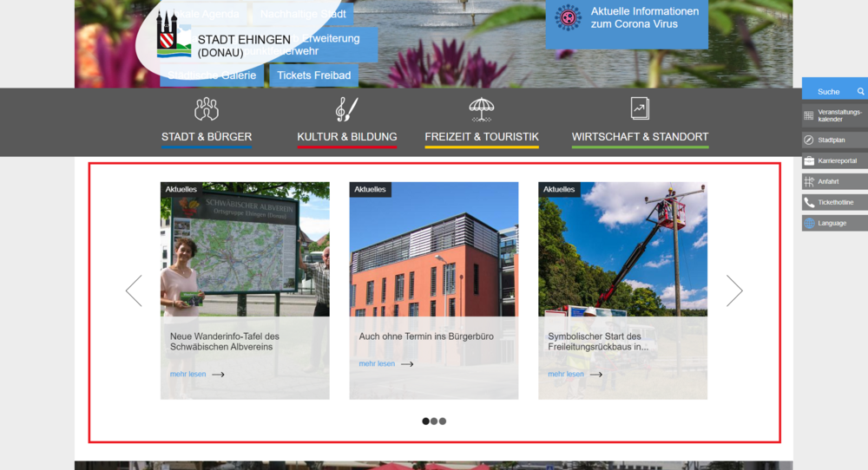Click the Tickethotline phone icon

(x=809, y=202)
